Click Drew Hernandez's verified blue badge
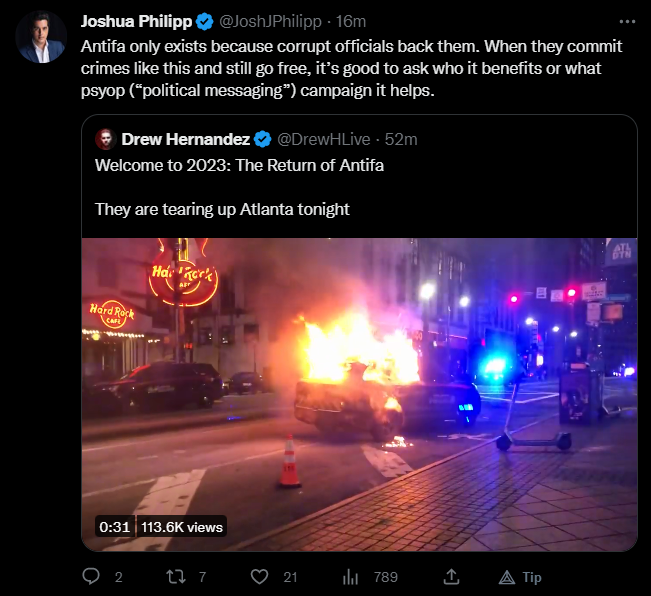 (x=262, y=139)
